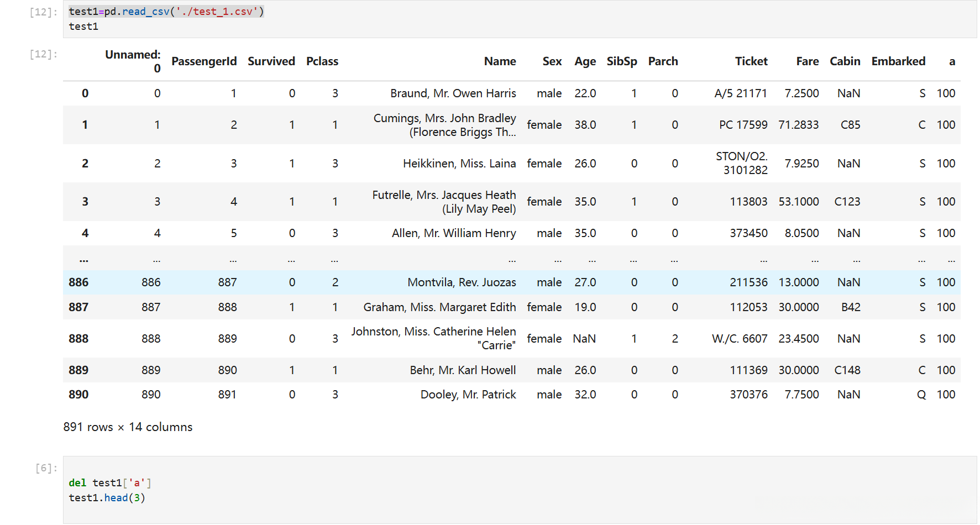Click fare value 53.1000
Image resolution: width=980 pixels, height=525 pixels.
tap(799, 202)
